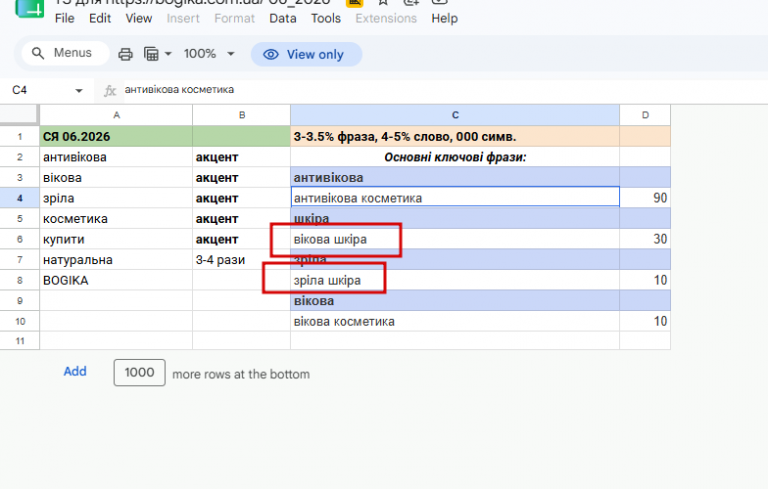Click cell BOGIKA
The image size is (768, 489).
point(116,280)
